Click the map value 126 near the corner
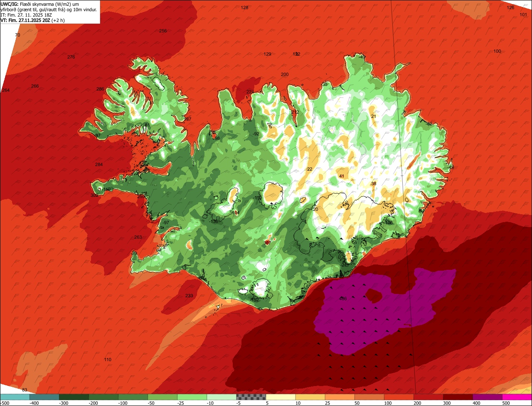The width and height of the screenshot is (532, 406). click(510, 8)
